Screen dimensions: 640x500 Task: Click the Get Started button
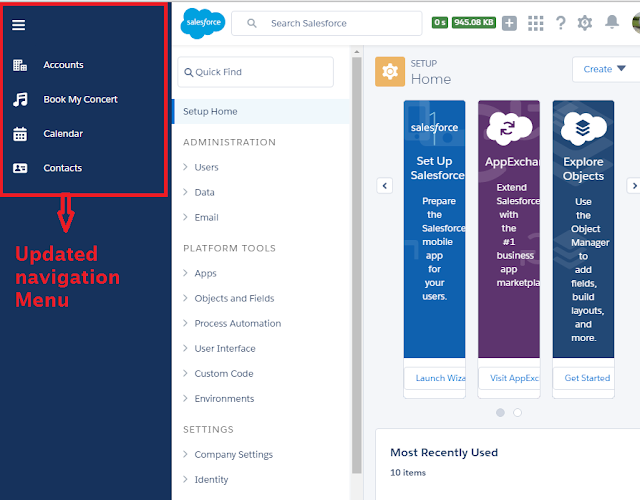pyautogui.click(x=584, y=378)
